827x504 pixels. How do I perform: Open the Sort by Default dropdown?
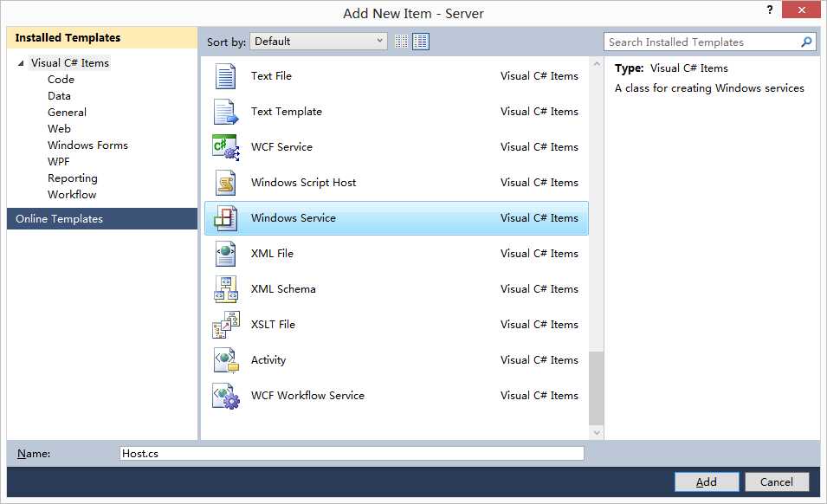[318, 41]
